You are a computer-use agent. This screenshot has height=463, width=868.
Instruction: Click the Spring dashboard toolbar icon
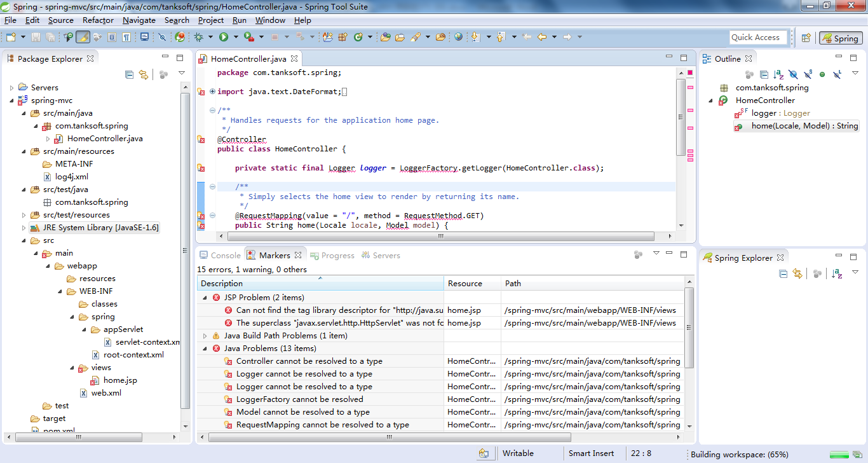(180, 37)
